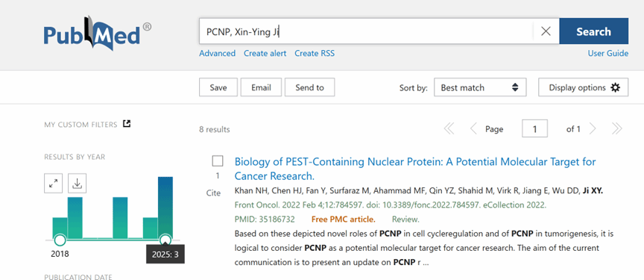The height and width of the screenshot is (280, 644).
Task: Open the Send to menu
Action: (309, 87)
